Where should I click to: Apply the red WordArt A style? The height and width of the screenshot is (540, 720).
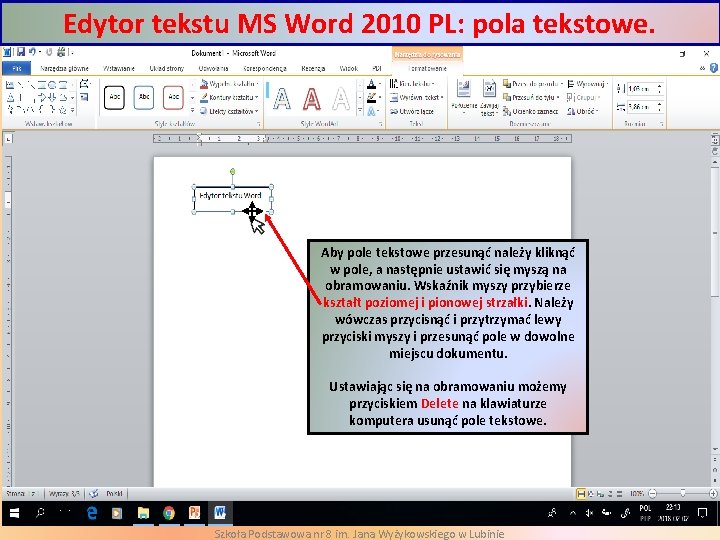point(311,98)
